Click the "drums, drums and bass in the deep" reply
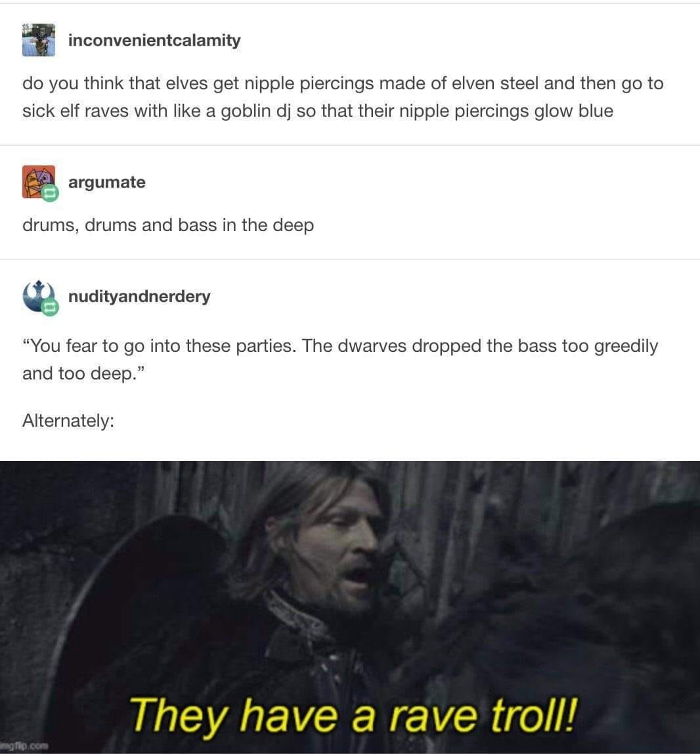The image size is (700, 755). (168, 225)
